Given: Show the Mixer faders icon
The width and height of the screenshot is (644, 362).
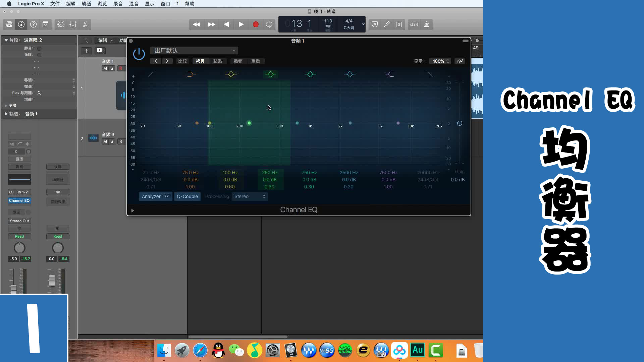Looking at the screenshot, I should click(x=73, y=24).
